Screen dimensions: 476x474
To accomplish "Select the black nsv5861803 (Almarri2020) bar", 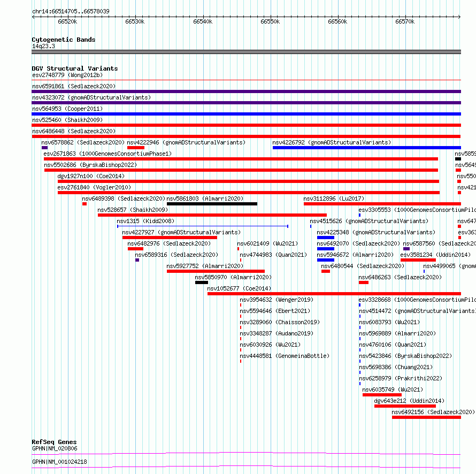I will [212, 204].
